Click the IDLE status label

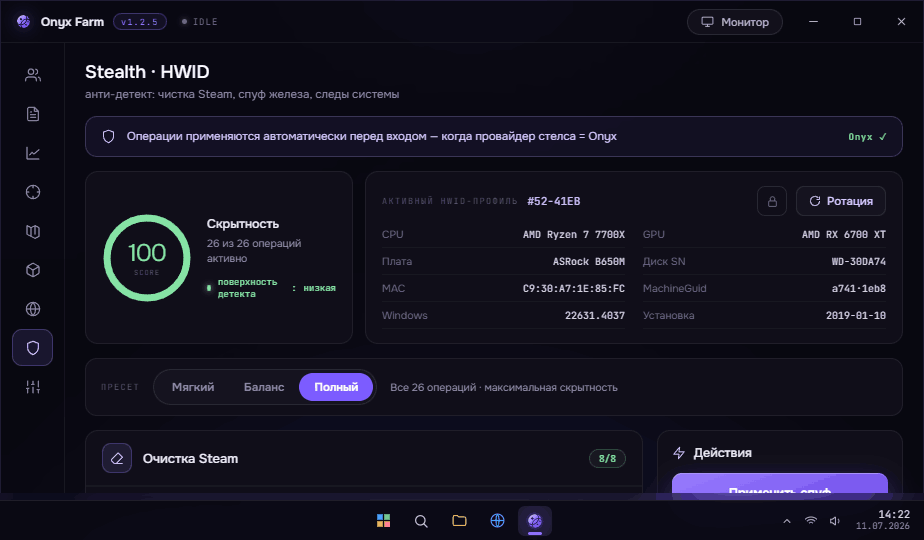coord(200,22)
